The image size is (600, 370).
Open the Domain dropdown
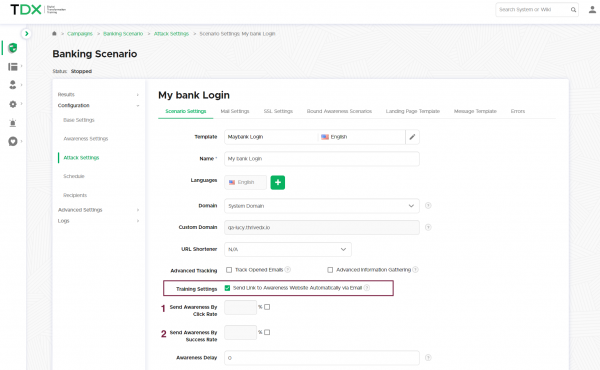click(321, 206)
